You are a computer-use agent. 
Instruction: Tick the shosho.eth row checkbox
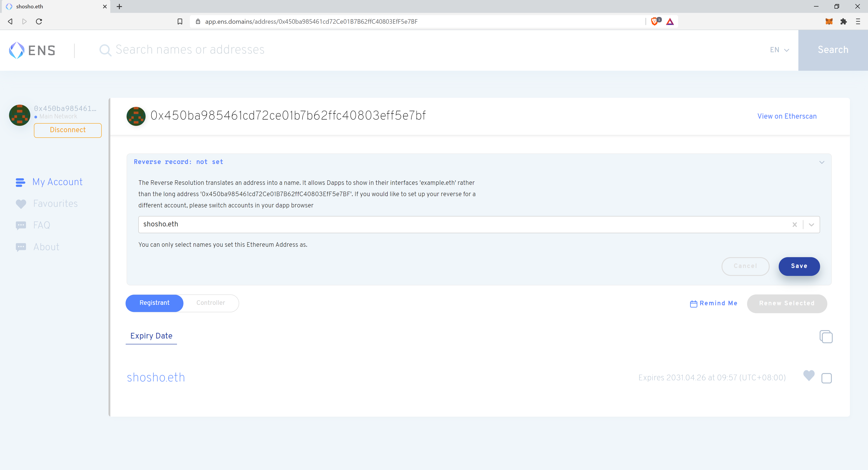(x=826, y=378)
